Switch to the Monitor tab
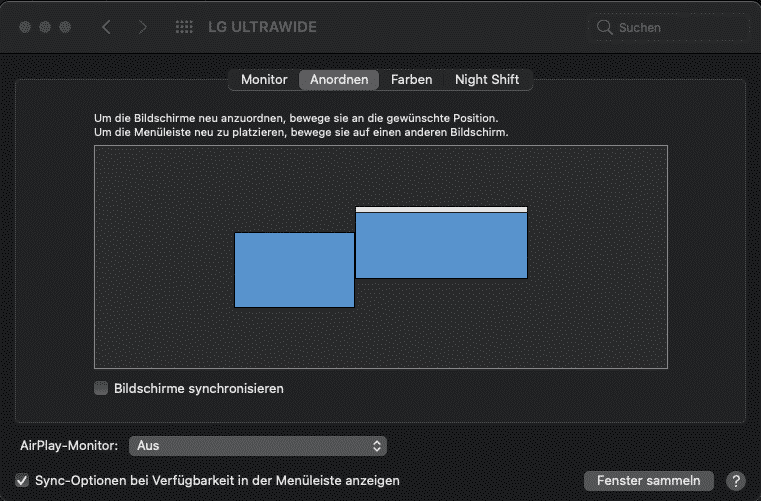Screen dimensions: 761x501 [x=264, y=79]
